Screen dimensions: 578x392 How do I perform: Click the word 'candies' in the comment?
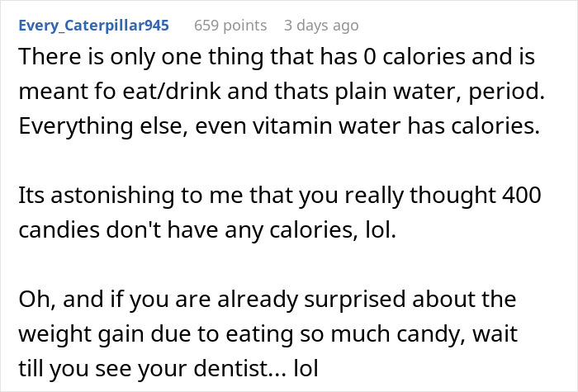coord(59,230)
